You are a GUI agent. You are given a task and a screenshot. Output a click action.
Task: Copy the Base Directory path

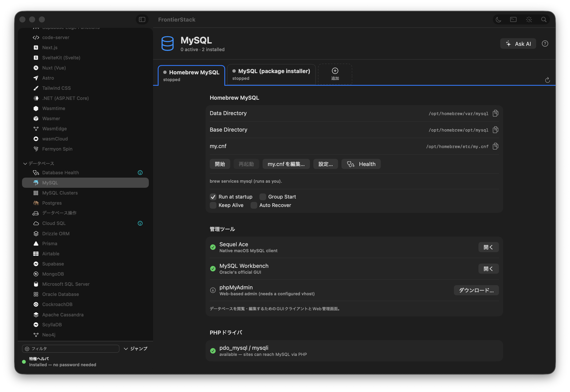tap(495, 130)
